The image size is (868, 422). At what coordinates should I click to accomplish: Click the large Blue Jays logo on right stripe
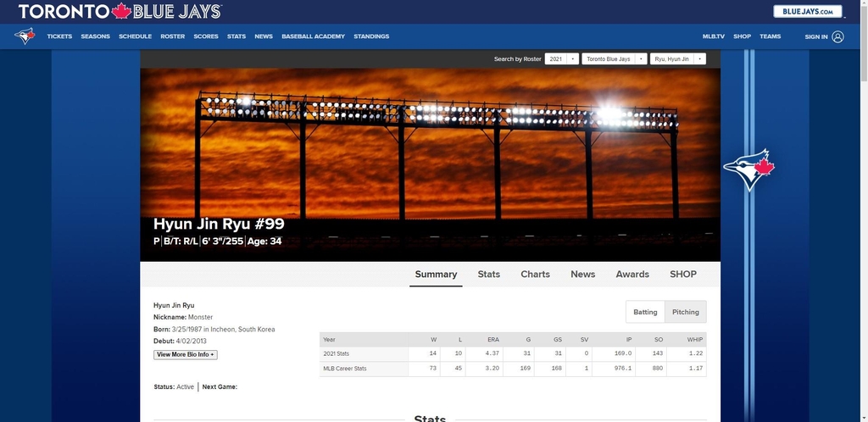748,170
